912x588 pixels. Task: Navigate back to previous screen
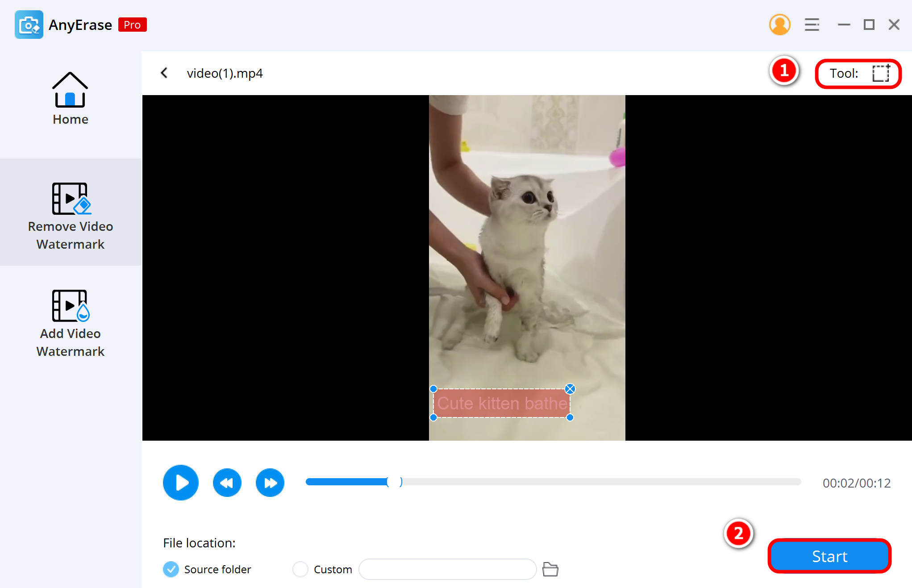[x=165, y=73]
